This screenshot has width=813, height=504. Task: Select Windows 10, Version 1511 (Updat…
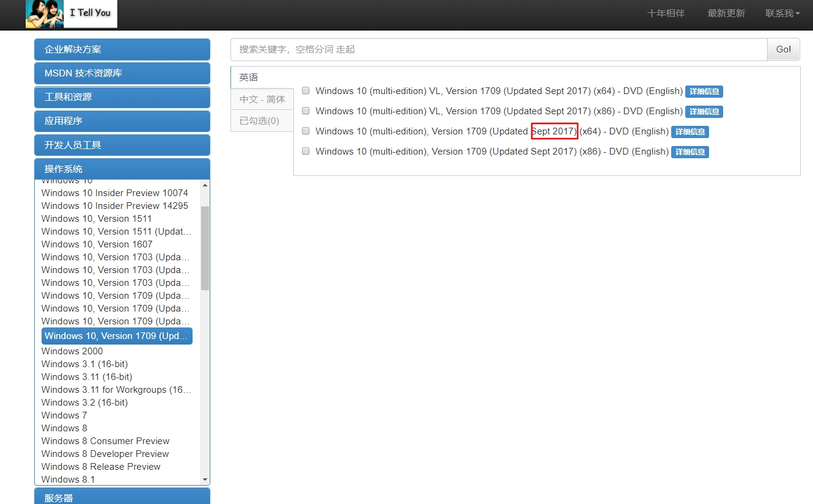pos(116,232)
